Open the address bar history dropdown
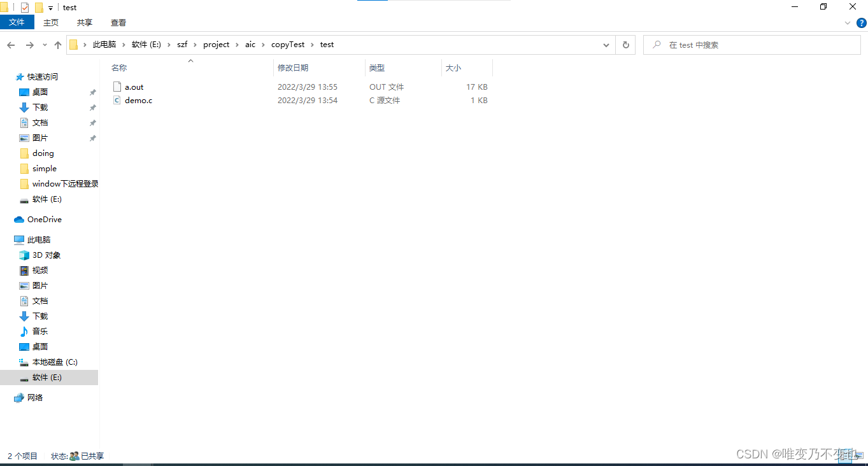Image resolution: width=868 pixels, height=466 pixels. tap(606, 45)
